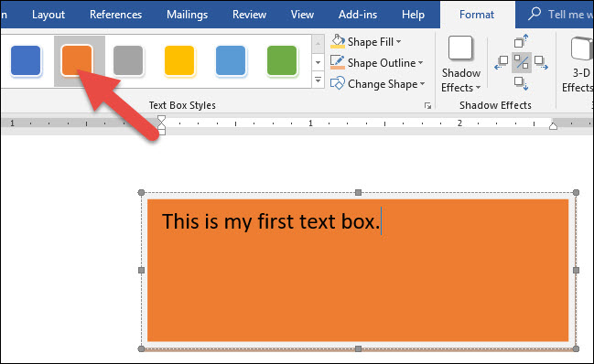Open the Text Box Styles dialog launcher
This screenshot has width=594, height=364.
[428, 105]
